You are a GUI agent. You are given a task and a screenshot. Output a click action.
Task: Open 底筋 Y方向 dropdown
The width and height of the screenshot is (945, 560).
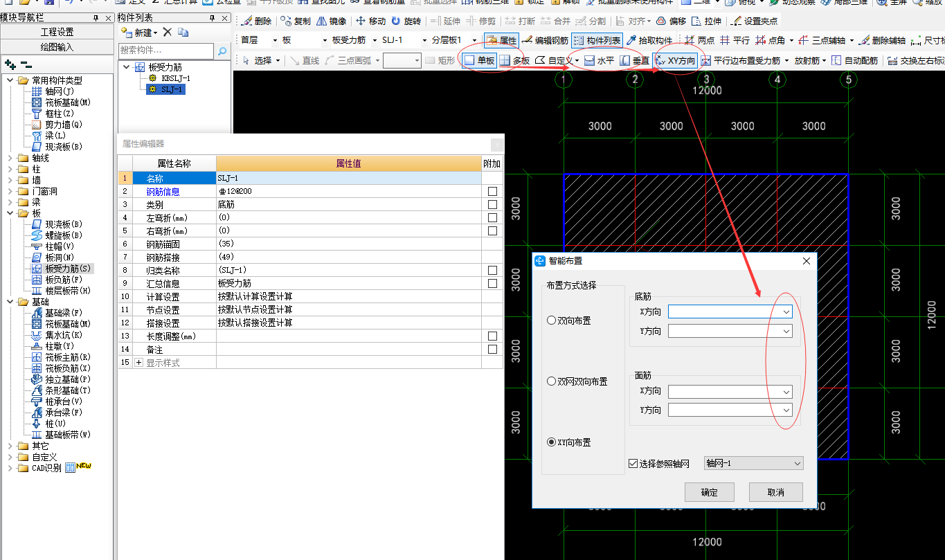pyautogui.click(x=786, y=332)
